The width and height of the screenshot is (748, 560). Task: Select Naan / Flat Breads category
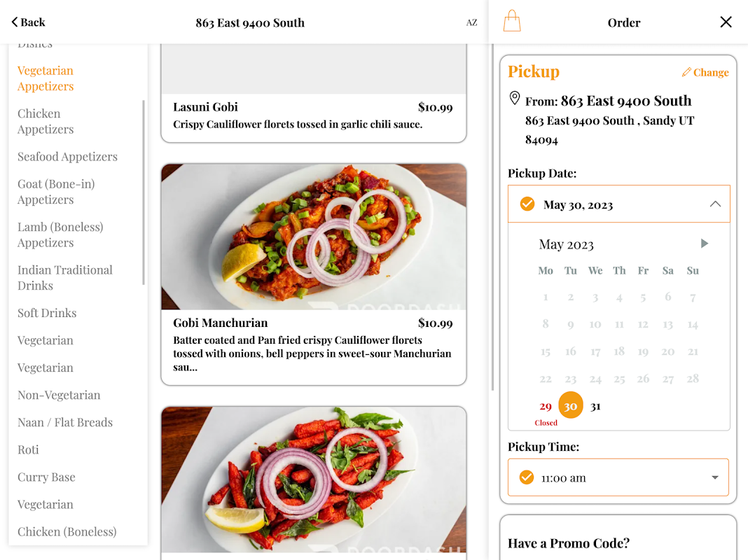coord(65,422)
